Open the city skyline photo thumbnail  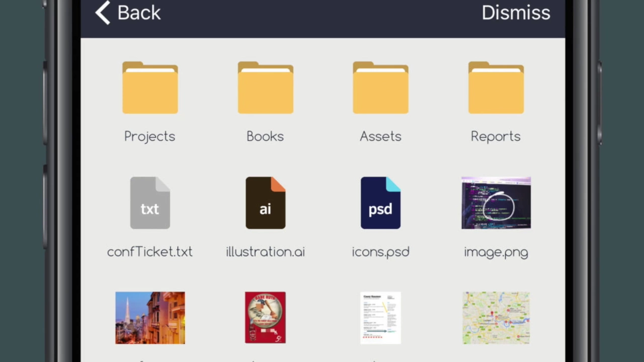pyautogui.click(x=150, y=318)
